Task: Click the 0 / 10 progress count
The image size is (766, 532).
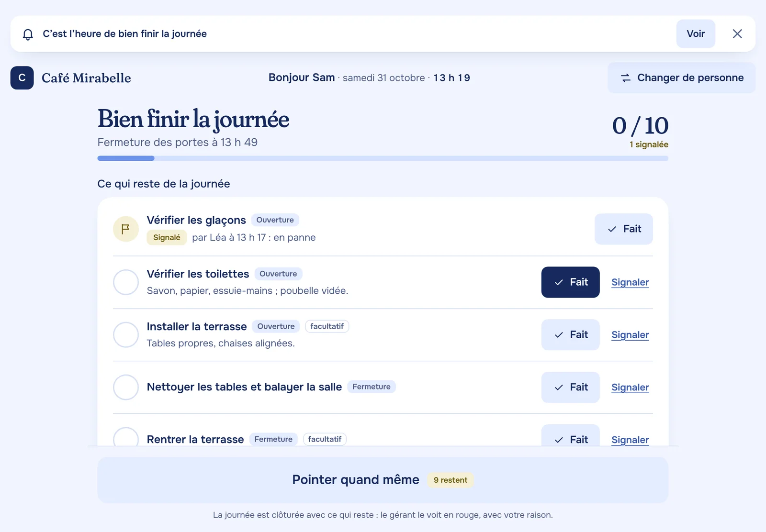Action: 640,125
